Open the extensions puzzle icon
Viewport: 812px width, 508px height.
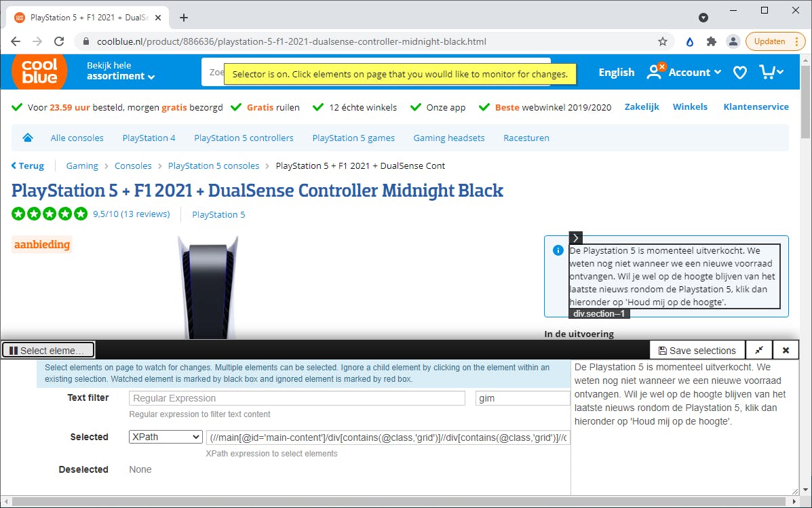(712, 41)
